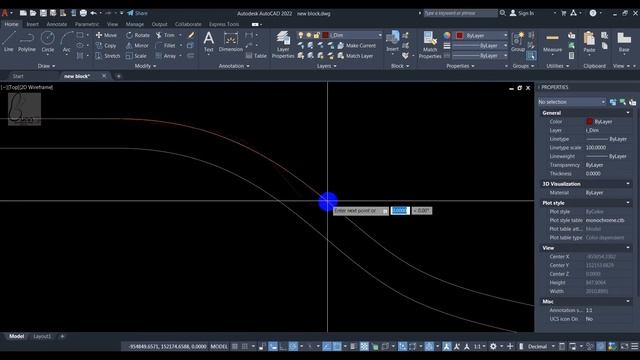Activate the Rotate tool
Image resolution: width=640 pixels, height=360 pixels.
(x=138, y=35)
